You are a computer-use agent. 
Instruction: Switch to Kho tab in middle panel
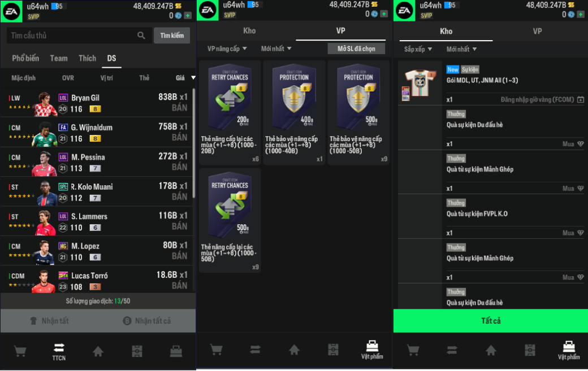(249, 30)
